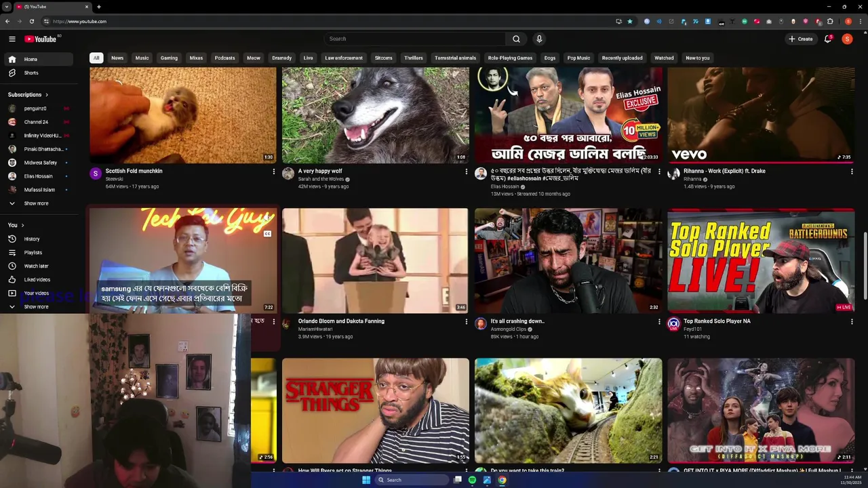868x488 pixels.
Task: Select the Recently uploaded filter chip
Action: [x=622, y=58]
